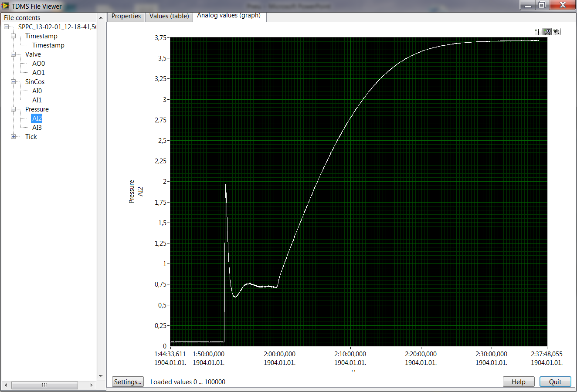Select the highlighted AI2 channel

click(x=37, y=118)
